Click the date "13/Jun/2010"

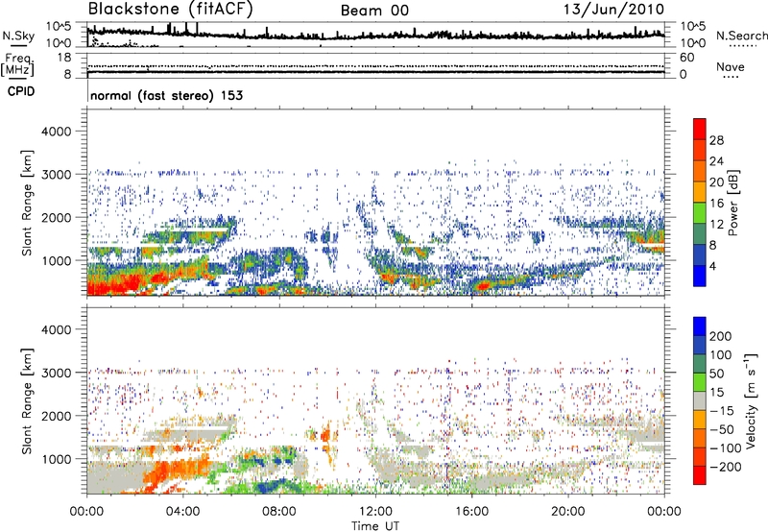[613, 10]
